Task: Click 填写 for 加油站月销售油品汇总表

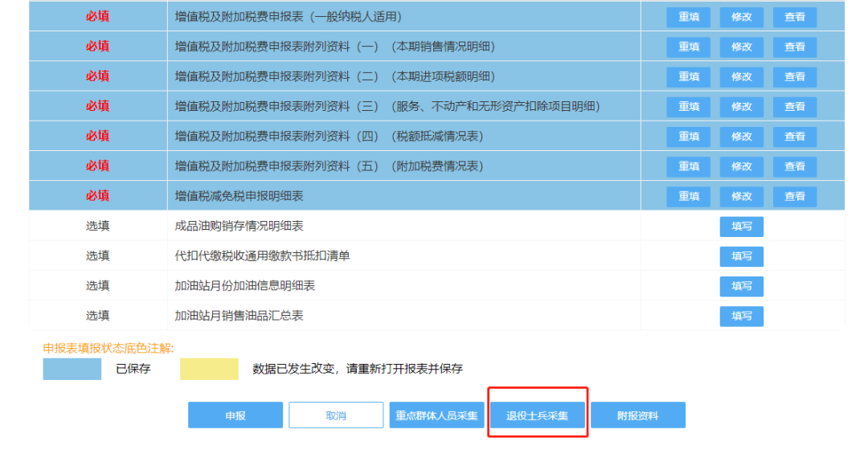Action: coord(741,316)
